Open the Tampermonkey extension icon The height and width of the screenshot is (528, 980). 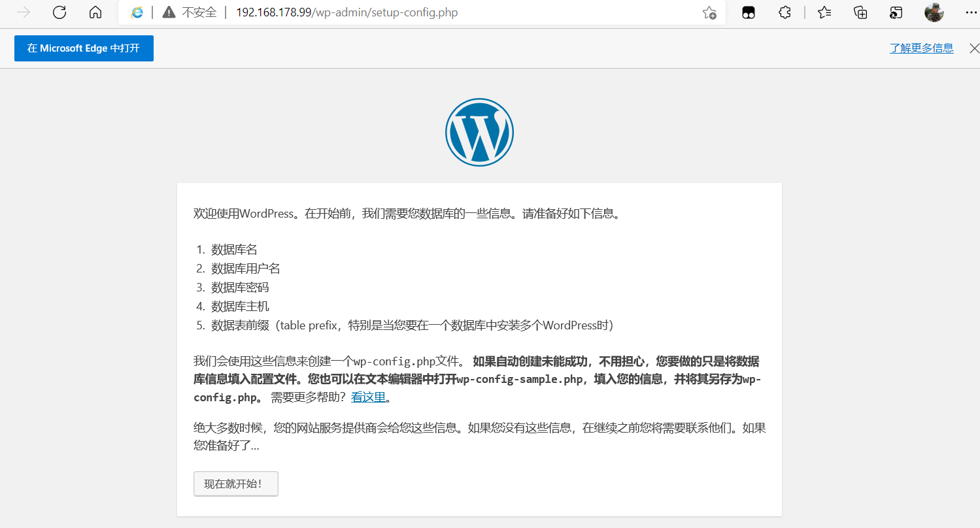pyautogui.click(x=749, y=12)
